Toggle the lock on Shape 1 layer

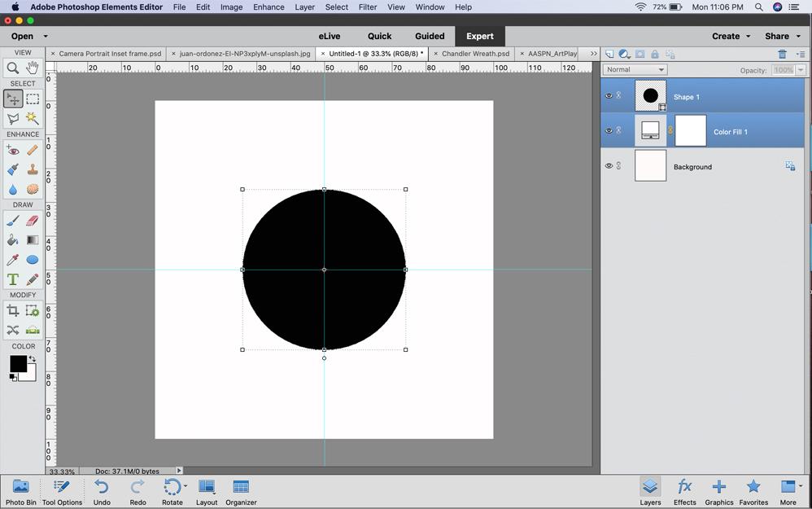tap(618, 96)
